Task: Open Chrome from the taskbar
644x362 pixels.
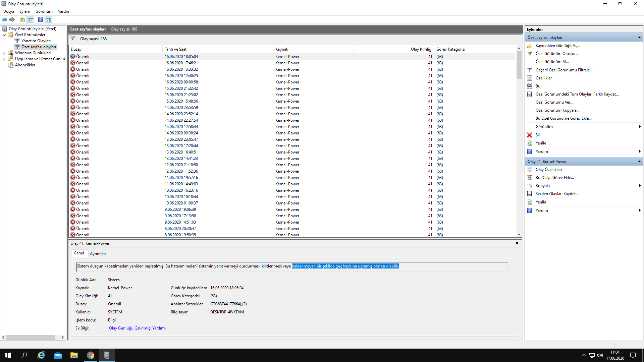Action: point(90,355)
